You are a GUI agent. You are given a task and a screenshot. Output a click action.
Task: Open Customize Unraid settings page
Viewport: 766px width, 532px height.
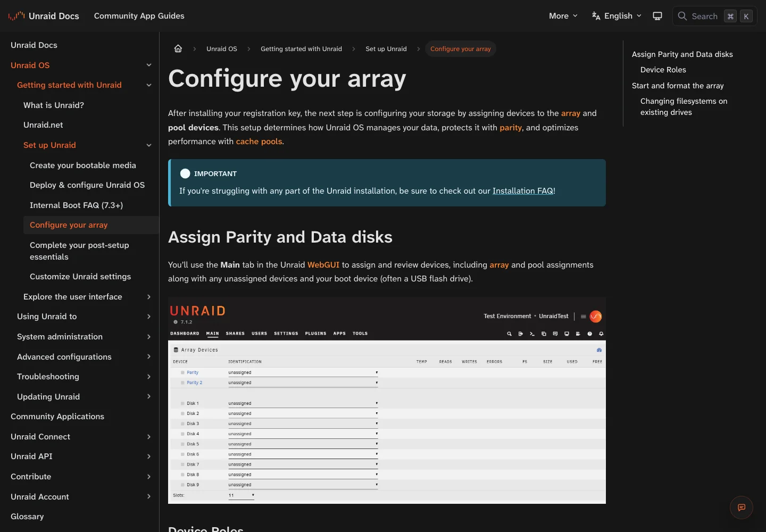pyautogui.click(x=80, y=277)
